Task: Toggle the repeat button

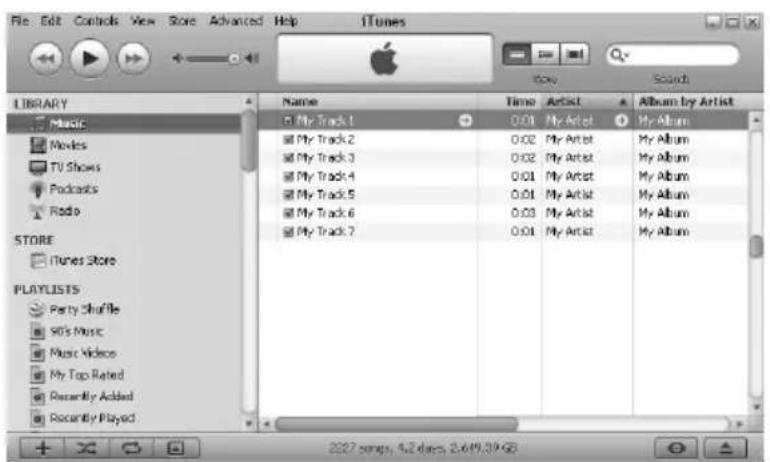Action: point(131,448)
